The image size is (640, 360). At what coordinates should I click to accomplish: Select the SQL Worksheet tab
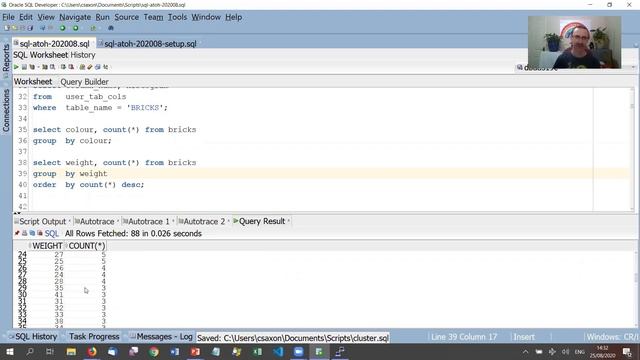(40, 55)
